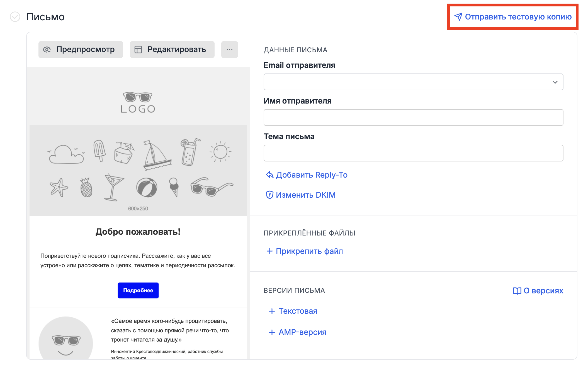Click the book icon beside О версиях

[517, 291]
